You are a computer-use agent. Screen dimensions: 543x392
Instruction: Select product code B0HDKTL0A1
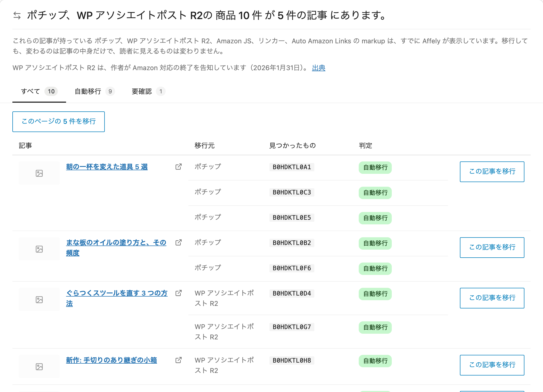(x=292, y=167)
